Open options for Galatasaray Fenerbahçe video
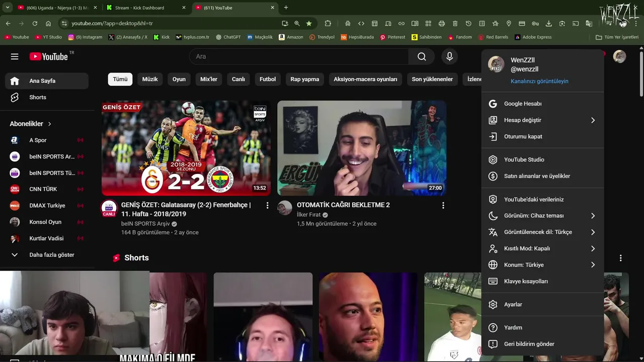 point(267,205)
